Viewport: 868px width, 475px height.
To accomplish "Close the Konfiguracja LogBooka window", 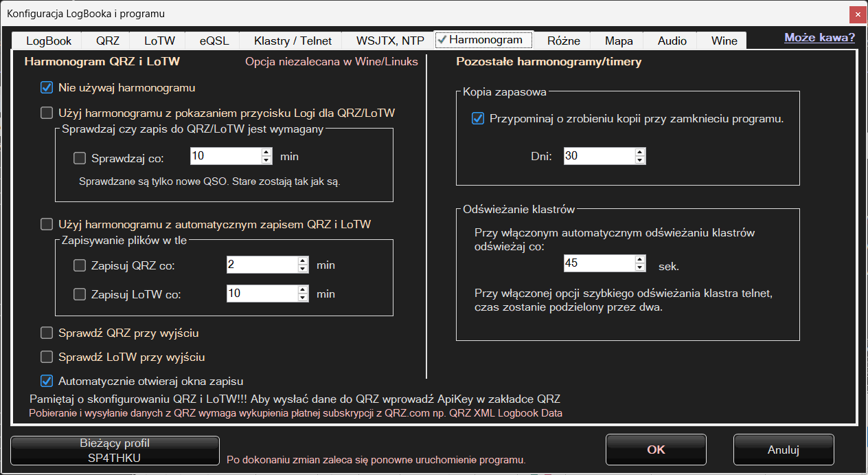I will point(856,14).
